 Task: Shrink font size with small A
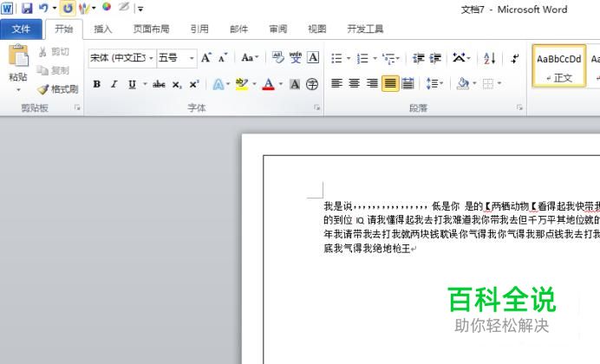click(x=223, y=58)
